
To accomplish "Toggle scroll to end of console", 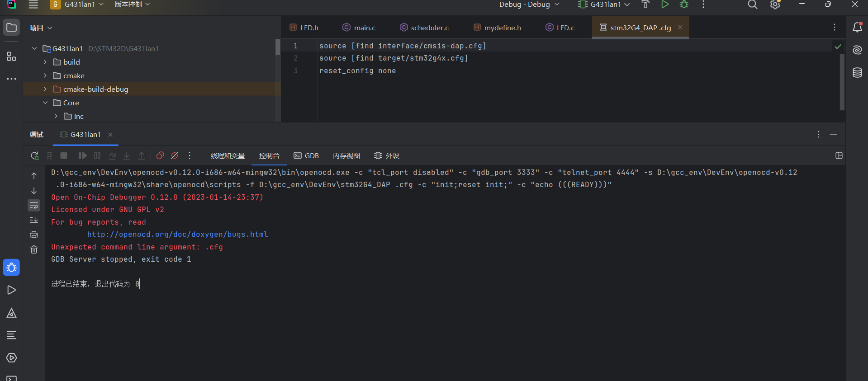I will (34, 220).
